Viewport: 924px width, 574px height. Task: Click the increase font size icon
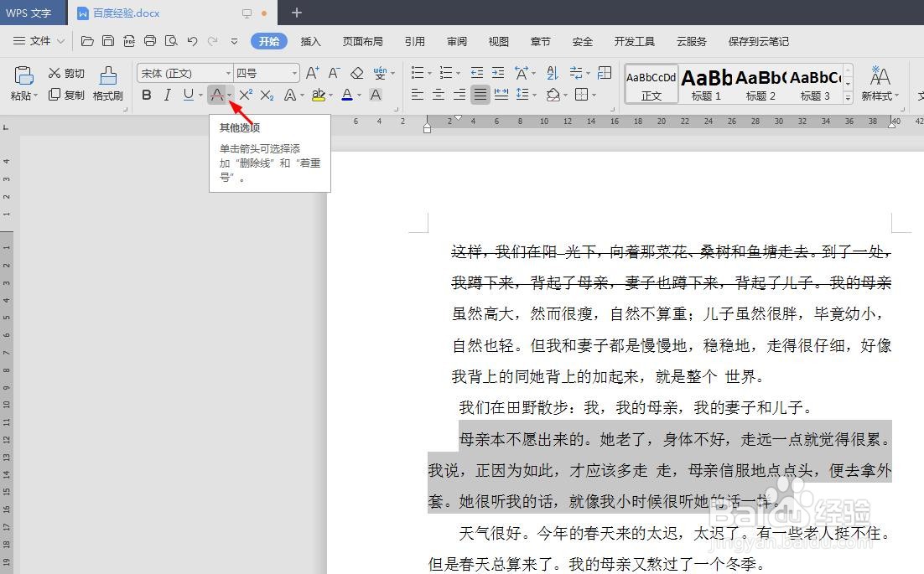pyautogui.click(x=311, y=72)
